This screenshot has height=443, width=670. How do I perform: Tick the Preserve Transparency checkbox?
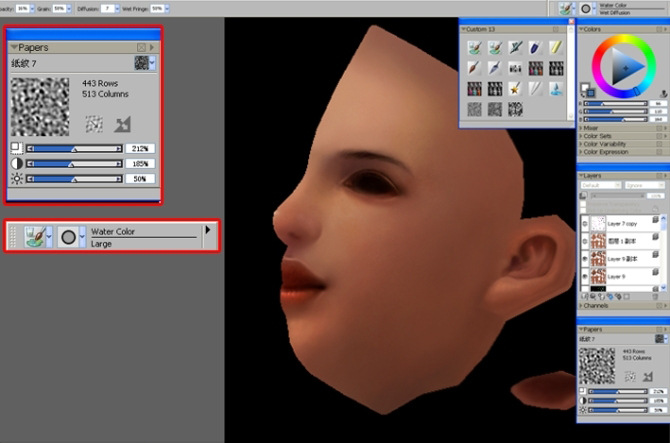(x=583, y=204)
